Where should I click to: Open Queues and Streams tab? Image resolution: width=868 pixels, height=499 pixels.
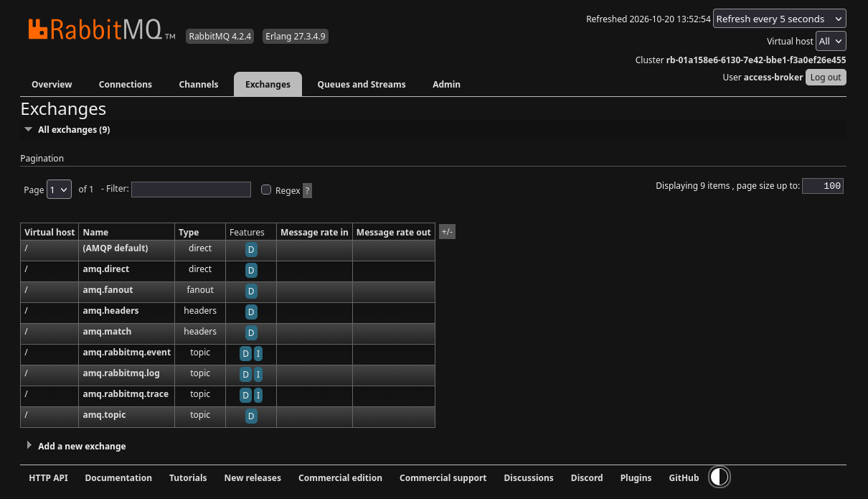(x=362, y=84)
